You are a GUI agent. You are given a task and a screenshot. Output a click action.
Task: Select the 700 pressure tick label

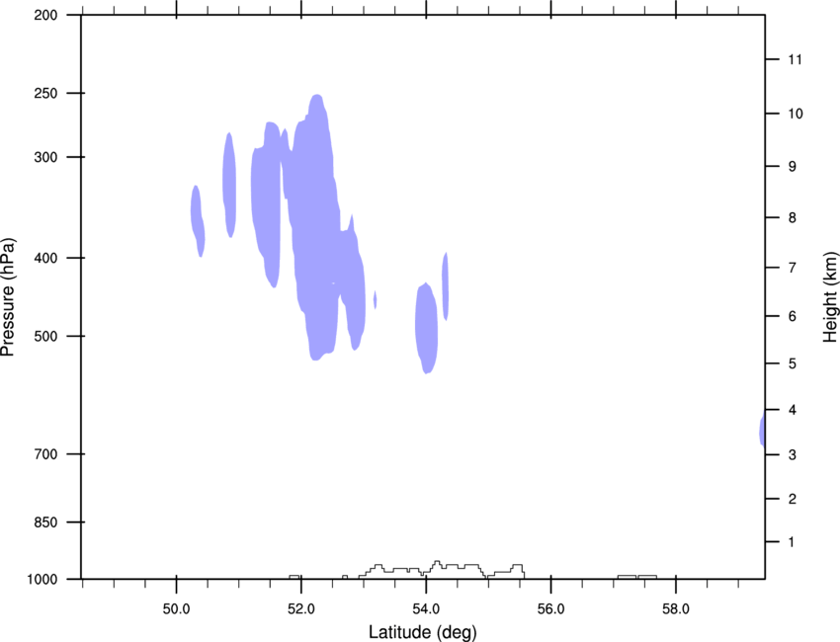(x=45, y=454)
